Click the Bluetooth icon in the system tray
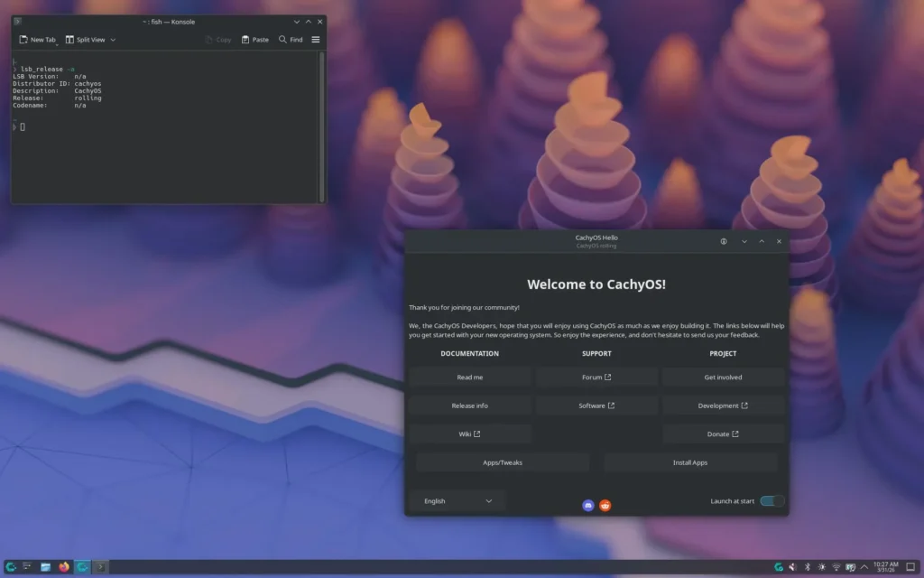Image resolution: width=924 pixels, height=578 pixels. point(808,566)
